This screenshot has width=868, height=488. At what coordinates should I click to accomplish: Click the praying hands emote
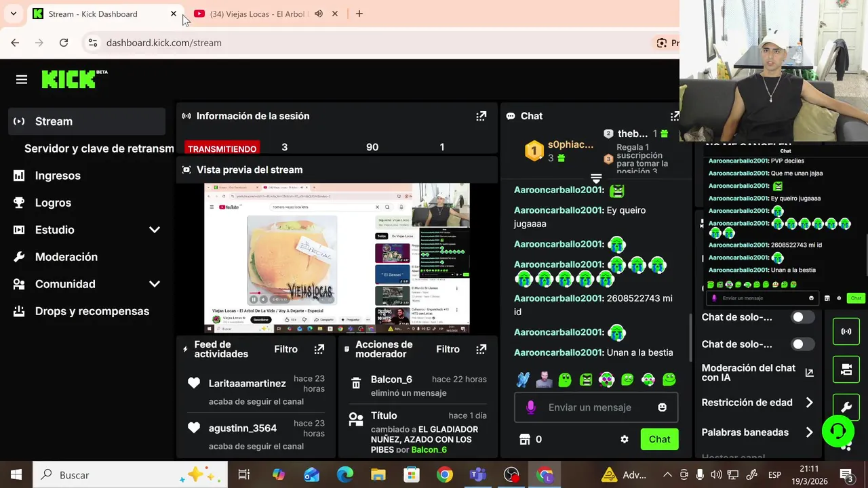tap(523, 380)
